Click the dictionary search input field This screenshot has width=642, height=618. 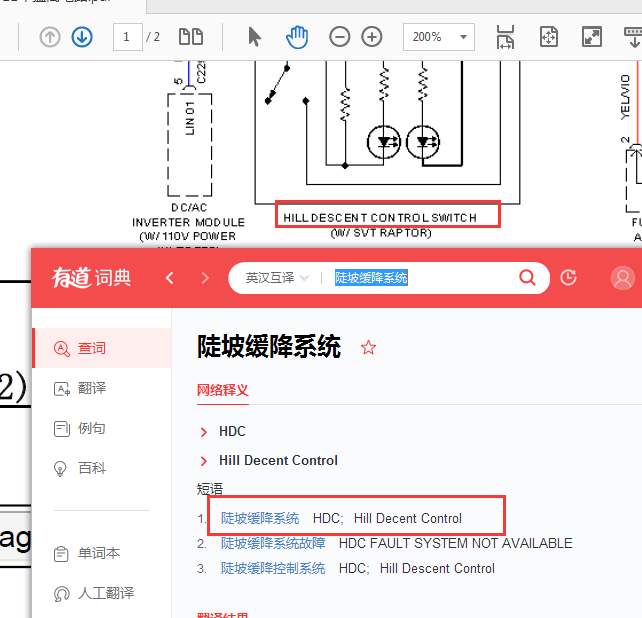coord(422,278)
